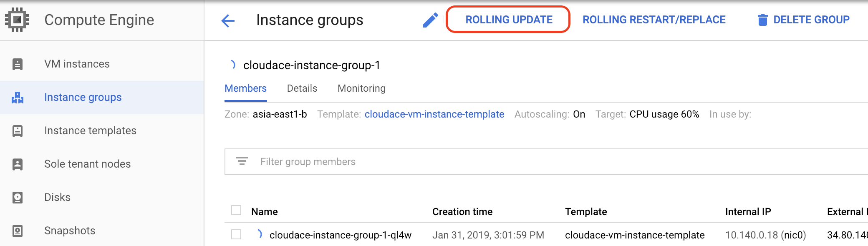
Task: Click the Name column header
Action: pyautogui.click(x=264, y=212)
